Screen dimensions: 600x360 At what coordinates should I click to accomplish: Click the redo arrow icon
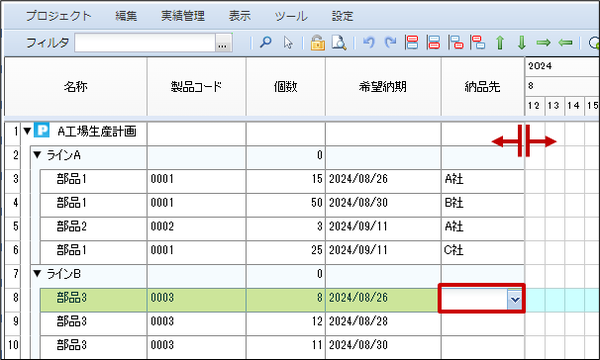coord(390,42)
